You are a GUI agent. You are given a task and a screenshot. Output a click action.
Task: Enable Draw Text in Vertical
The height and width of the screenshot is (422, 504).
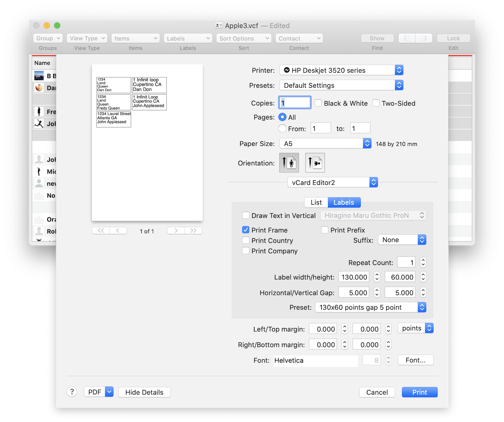pyautogui.click(x=246, y=215)
